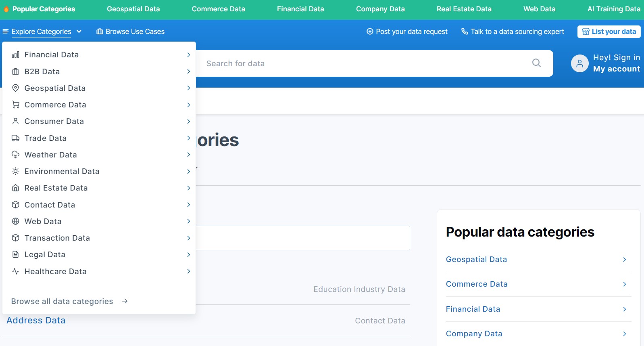Expand the Legal Data submenu chevron

pos(188,255)
